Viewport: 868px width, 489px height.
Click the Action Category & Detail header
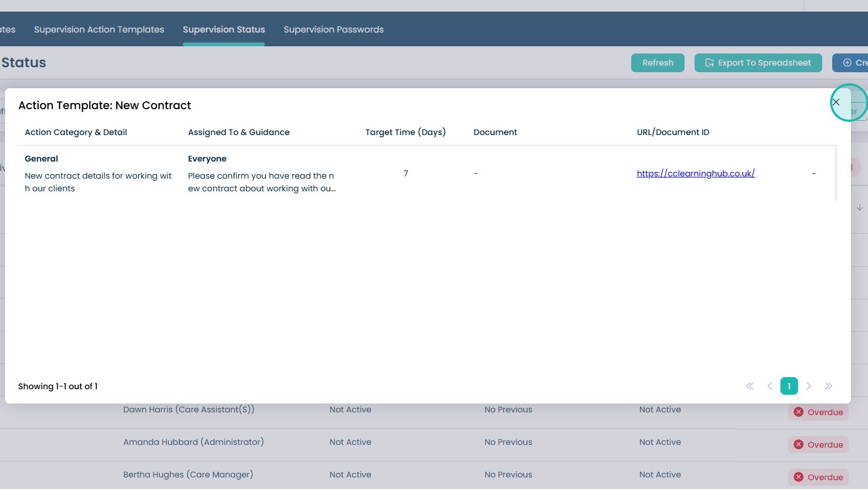point(76,132)
